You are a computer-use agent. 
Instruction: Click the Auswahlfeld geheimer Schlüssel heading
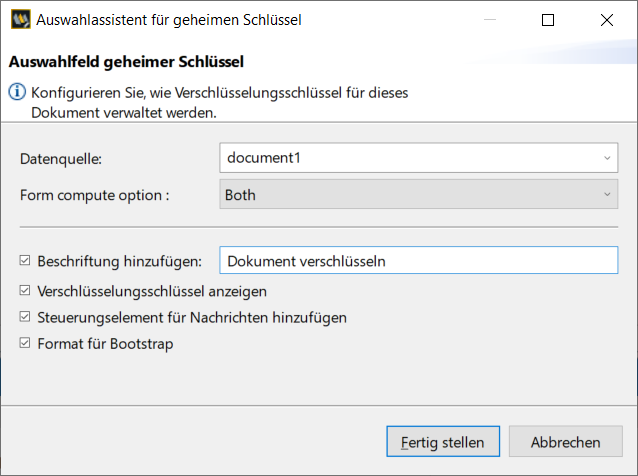(x=126, y=62)
